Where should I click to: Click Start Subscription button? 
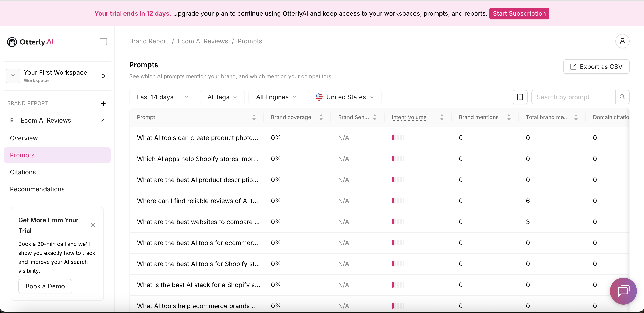pos(519,13)
